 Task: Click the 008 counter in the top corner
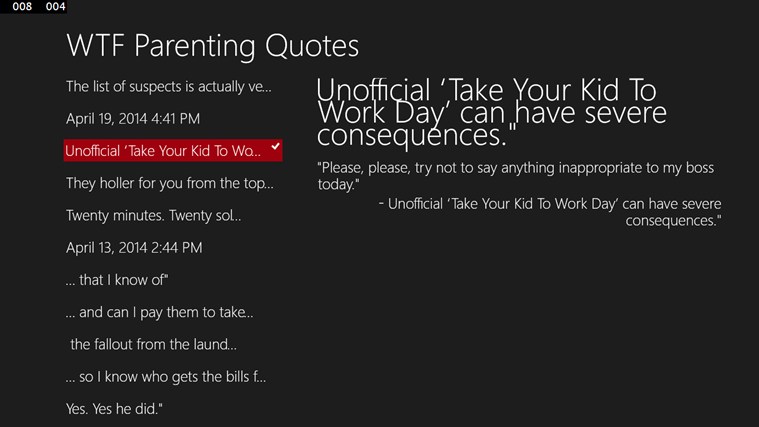(x=22, y=7)
